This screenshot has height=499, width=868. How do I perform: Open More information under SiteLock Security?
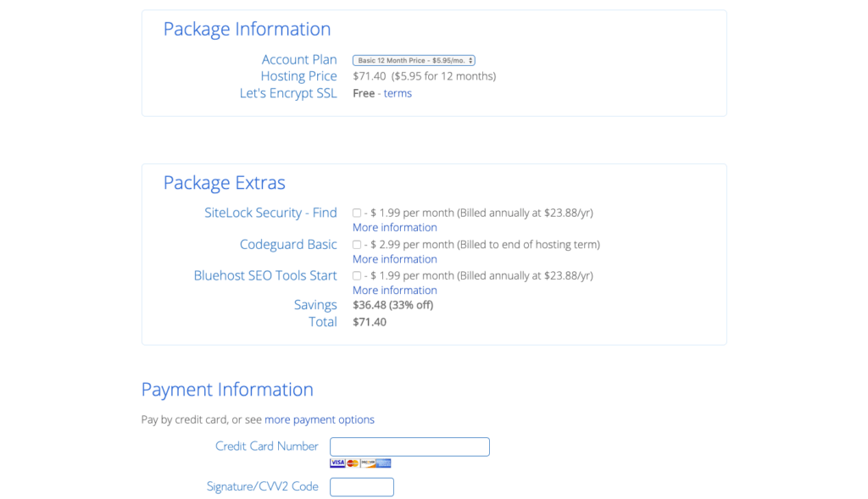click(395, 227)
